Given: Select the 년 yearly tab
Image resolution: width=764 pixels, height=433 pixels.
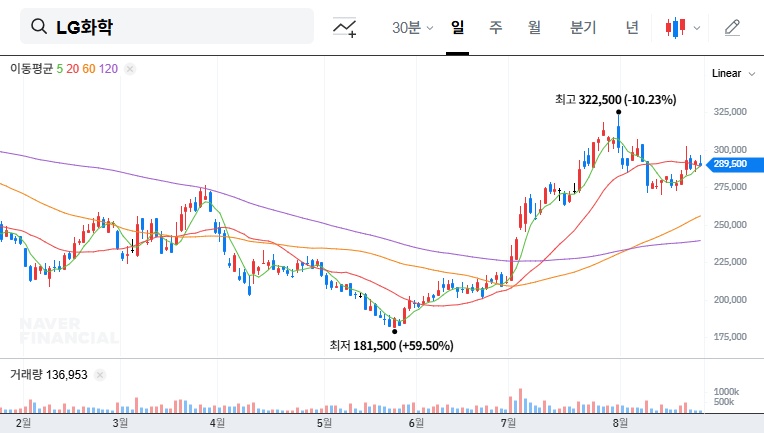Looking at the screenshot, I should [632, 27].
